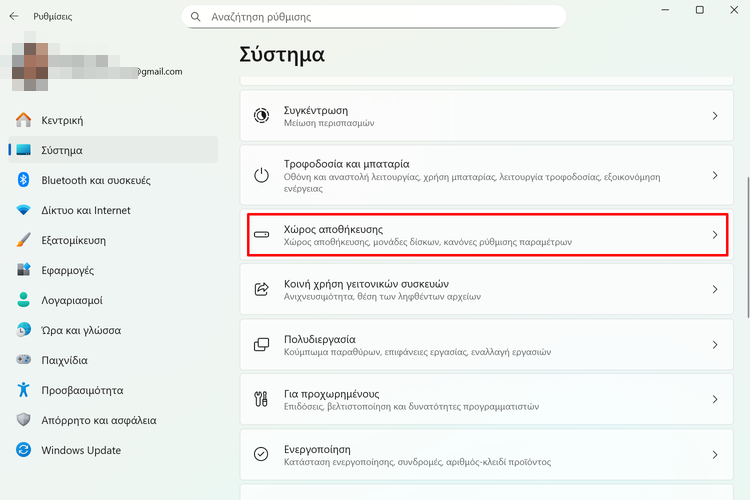
Task: Expand Πολυδιεργασία with the right arrow
Action: tap(714, 345)
